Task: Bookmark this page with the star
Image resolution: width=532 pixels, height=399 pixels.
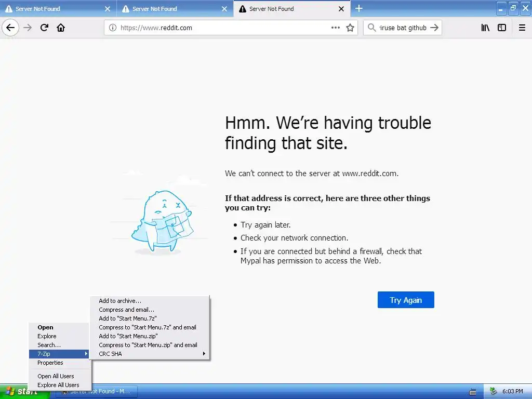Action: (x=350, y=28)
